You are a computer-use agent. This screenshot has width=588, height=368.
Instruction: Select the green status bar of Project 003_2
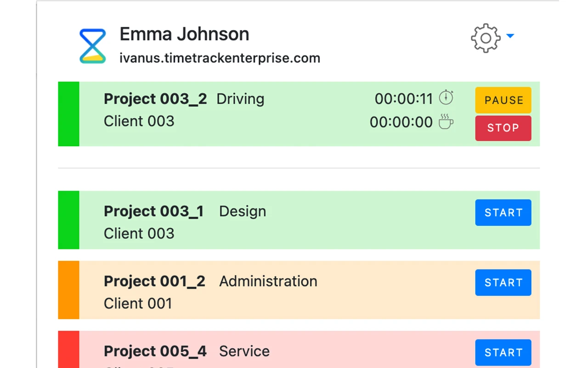[68, 114]
